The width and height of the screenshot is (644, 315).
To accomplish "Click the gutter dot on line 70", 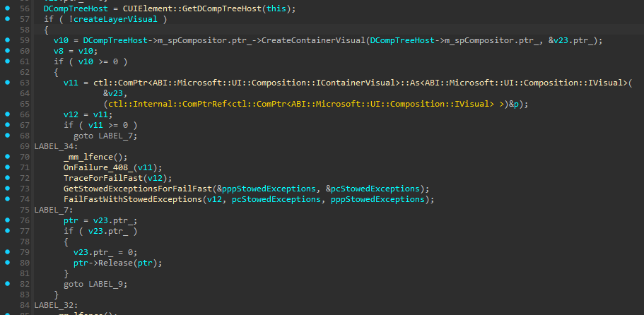I will [6, 157].
